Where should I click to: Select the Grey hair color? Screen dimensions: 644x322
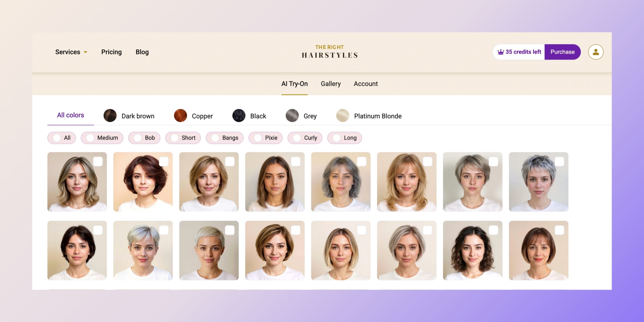[292, 116]
